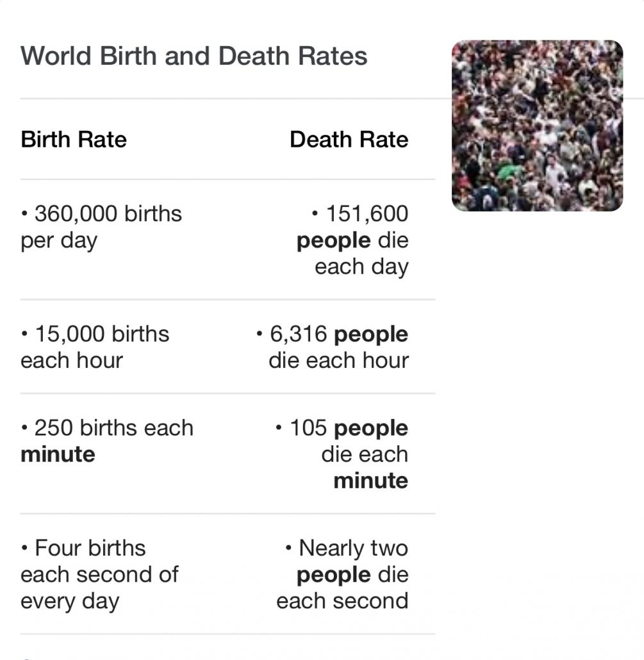This screenshot has width=644, height=660.
Task: Click the 6,316 people die each hour entry
Action: tap(332, 347)
